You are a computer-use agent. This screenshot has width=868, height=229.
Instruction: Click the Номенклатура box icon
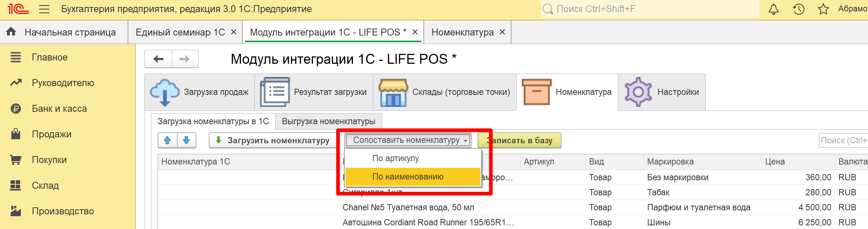536,92
